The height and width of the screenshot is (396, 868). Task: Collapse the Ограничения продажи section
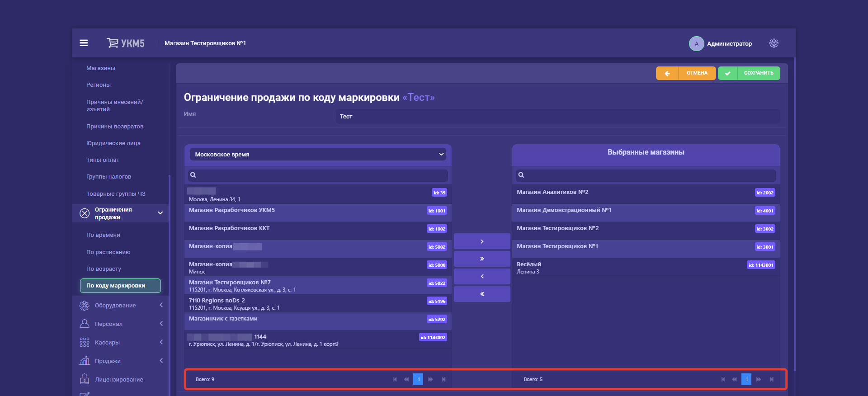[160, 213]
